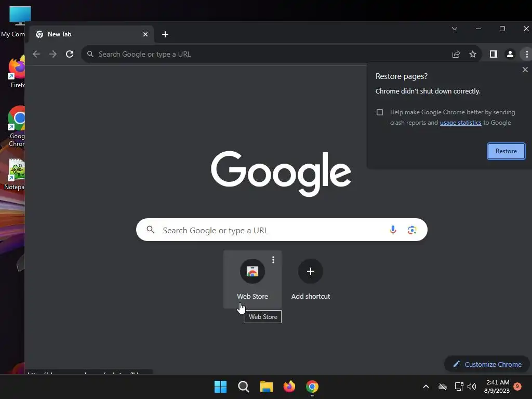Share this page icon in address bar
Viewport: 532px width, 399px height.
coord(456,54)
